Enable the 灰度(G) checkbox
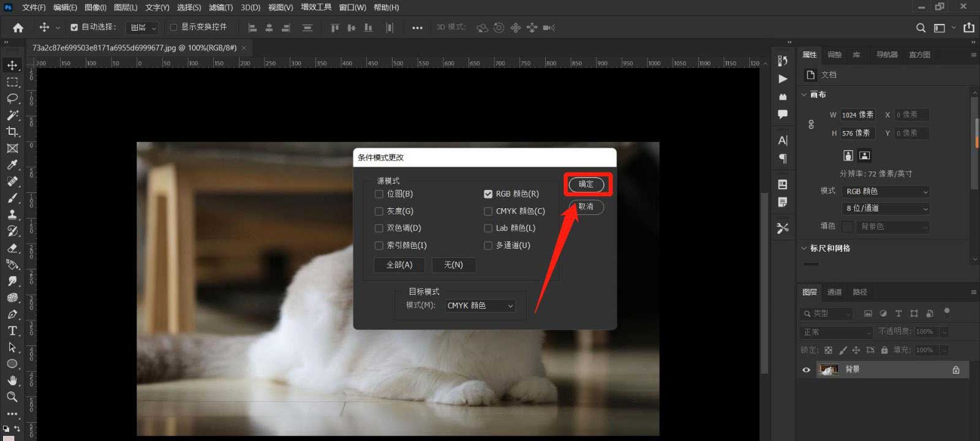Viewport: 980px width, 441px height. (379, 211)
